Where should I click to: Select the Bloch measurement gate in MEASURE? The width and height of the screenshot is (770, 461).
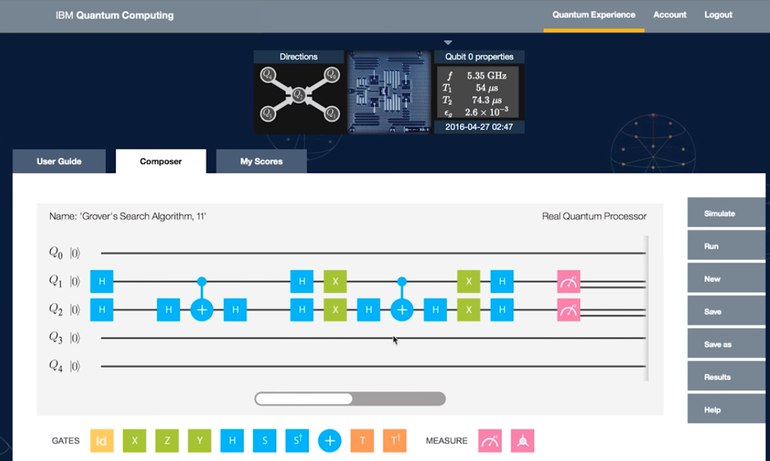coord(522,440)
